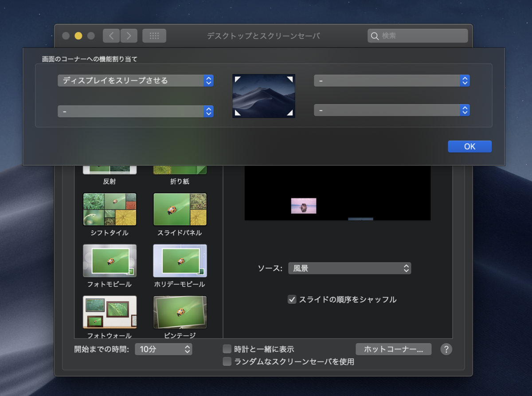Open the ソース dropdown showing 風景
532x396 pixels.
(x=350, y=268)
